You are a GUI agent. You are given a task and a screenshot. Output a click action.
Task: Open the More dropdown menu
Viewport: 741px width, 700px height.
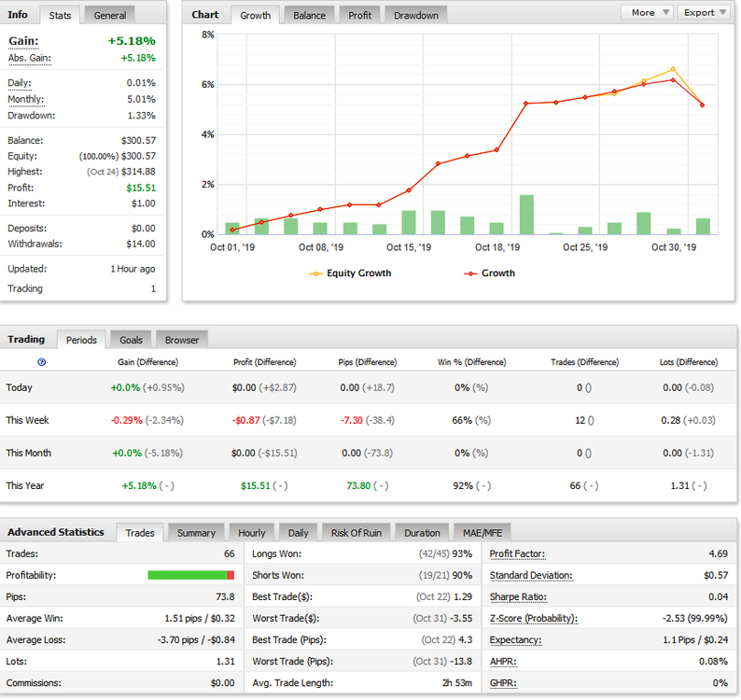click(648, 13)
